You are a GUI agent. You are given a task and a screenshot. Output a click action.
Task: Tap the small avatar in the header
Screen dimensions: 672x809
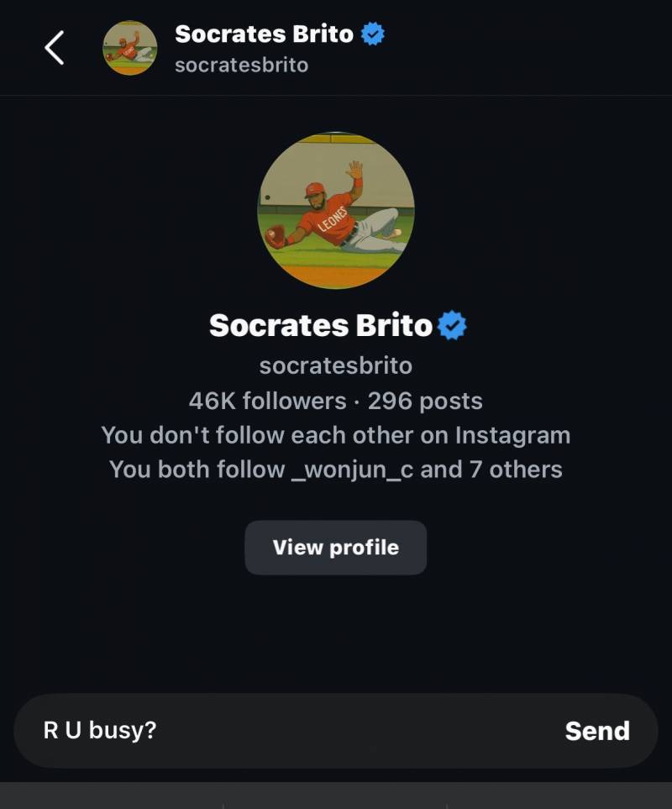click(x=130, y=48)
